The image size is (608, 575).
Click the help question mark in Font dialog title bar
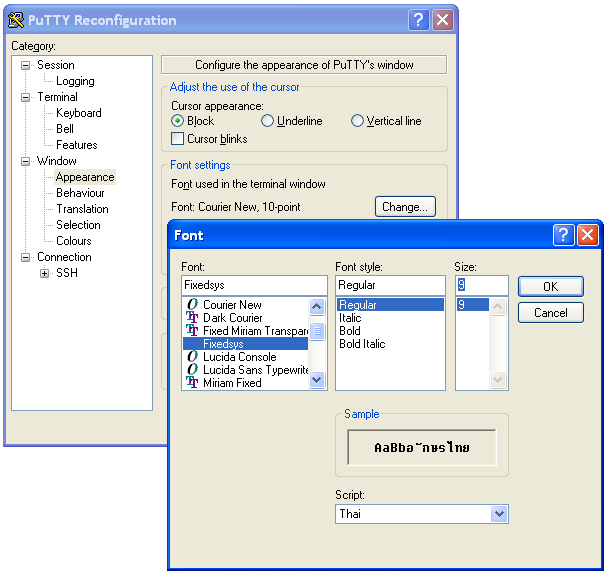563,235
